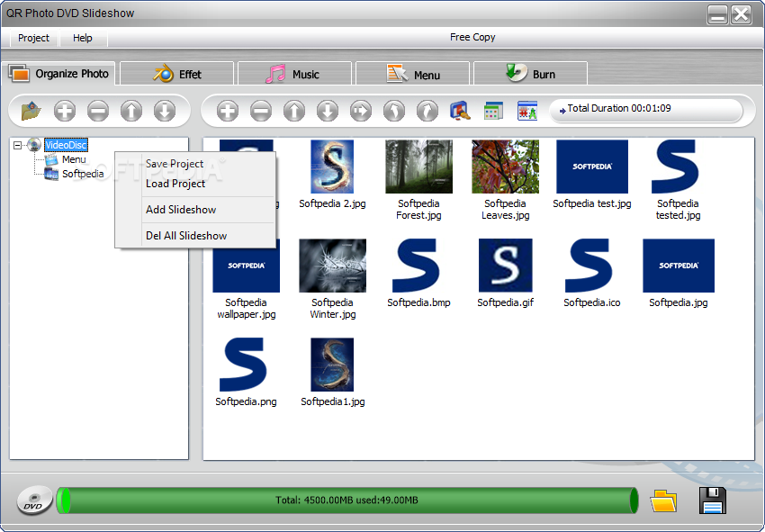
Task: Open the Project menu
Action: pyautogui.click(x=33, y=38)
